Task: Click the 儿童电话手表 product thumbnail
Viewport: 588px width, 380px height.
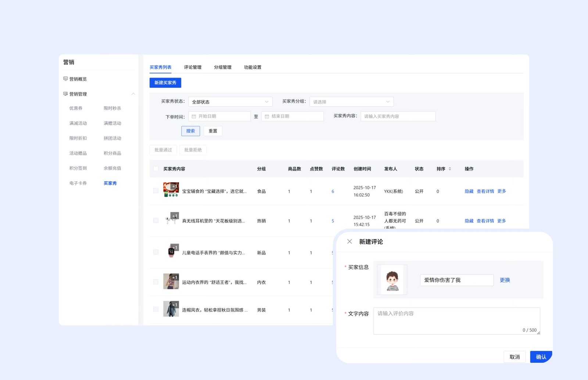Action: 171,251
